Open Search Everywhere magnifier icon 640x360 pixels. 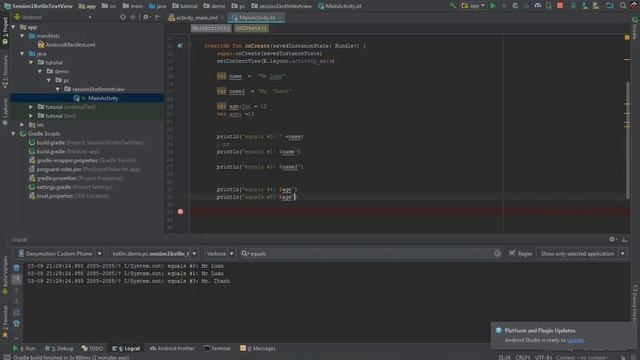(623, 6)
